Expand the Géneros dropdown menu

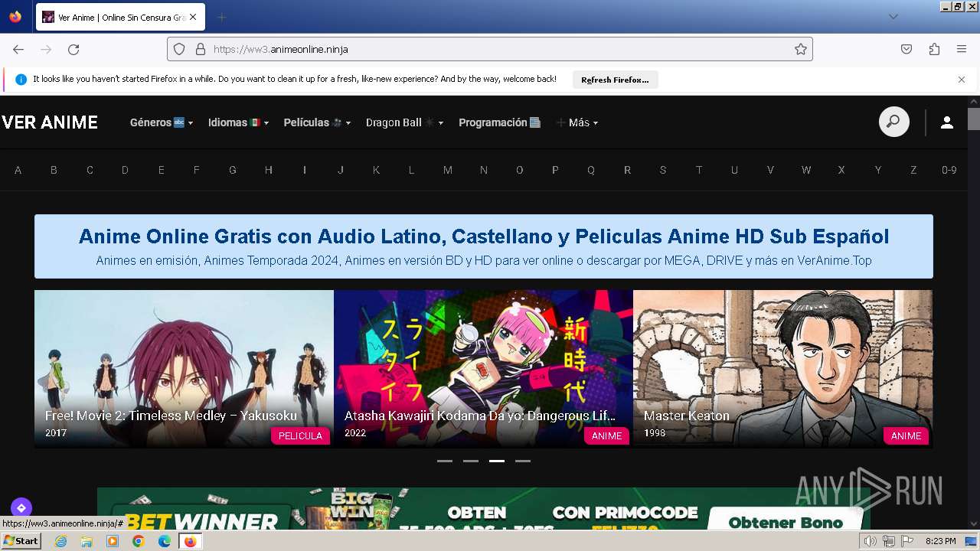162,122
